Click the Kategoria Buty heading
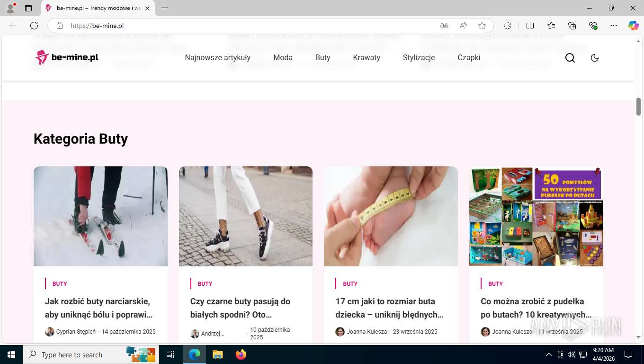This screenshot has width=644, height=364. (x=80, y=139)
